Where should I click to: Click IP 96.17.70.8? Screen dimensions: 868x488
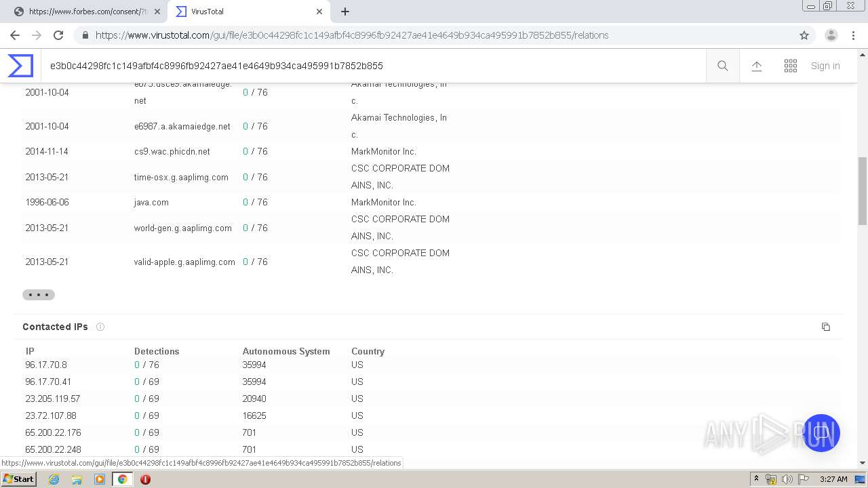click(x=46, y=365)
